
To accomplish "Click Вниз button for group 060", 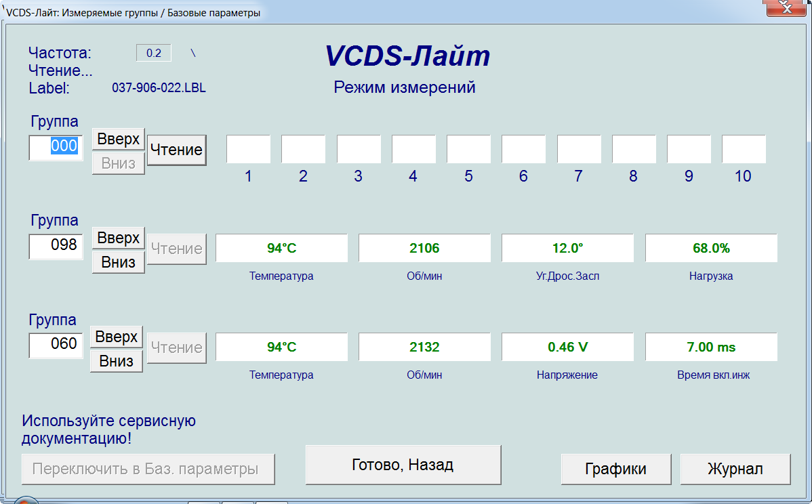I will [x=117, y=361].
